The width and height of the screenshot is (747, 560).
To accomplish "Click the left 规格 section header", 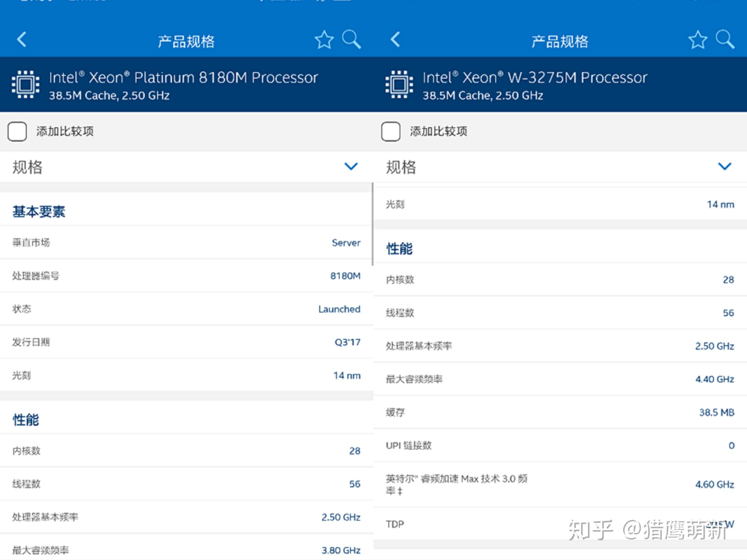I will pyautogui.click(x=28, y=167).
